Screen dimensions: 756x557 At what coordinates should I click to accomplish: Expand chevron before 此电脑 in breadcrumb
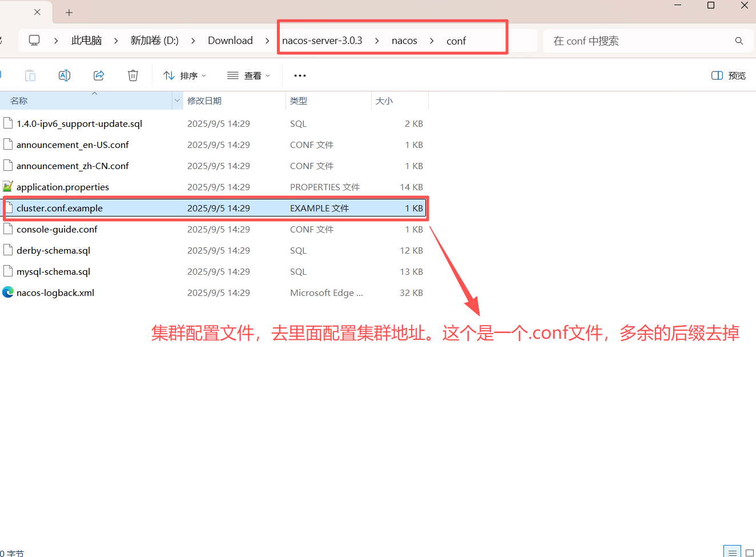(56, 41)
